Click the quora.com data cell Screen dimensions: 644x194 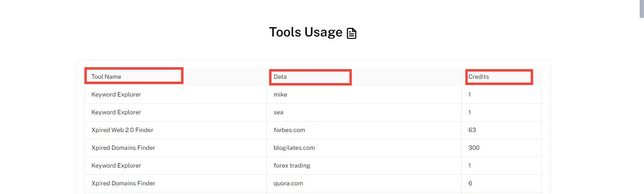tap(364, 183)
